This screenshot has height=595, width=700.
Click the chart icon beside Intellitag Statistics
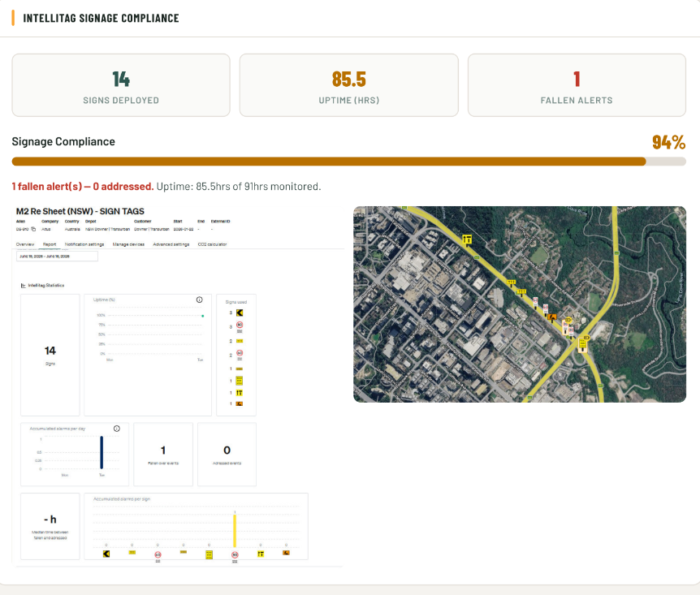(24, 285)
